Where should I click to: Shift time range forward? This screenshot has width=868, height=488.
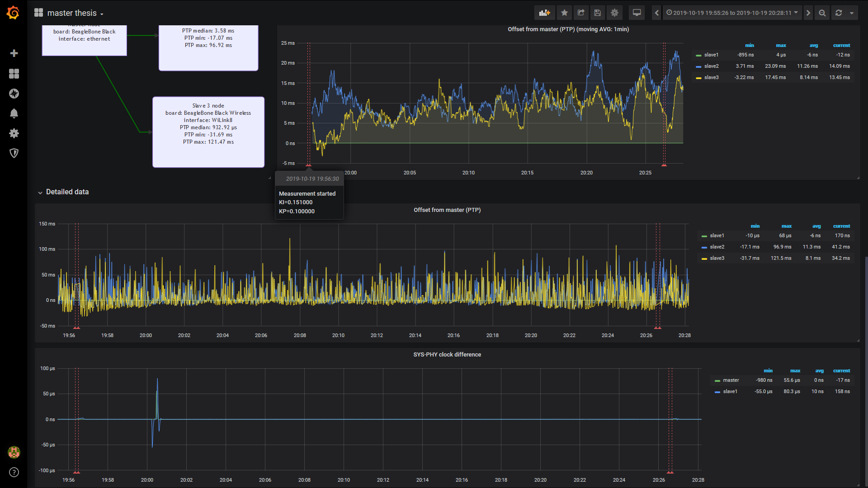click(808, 13)
